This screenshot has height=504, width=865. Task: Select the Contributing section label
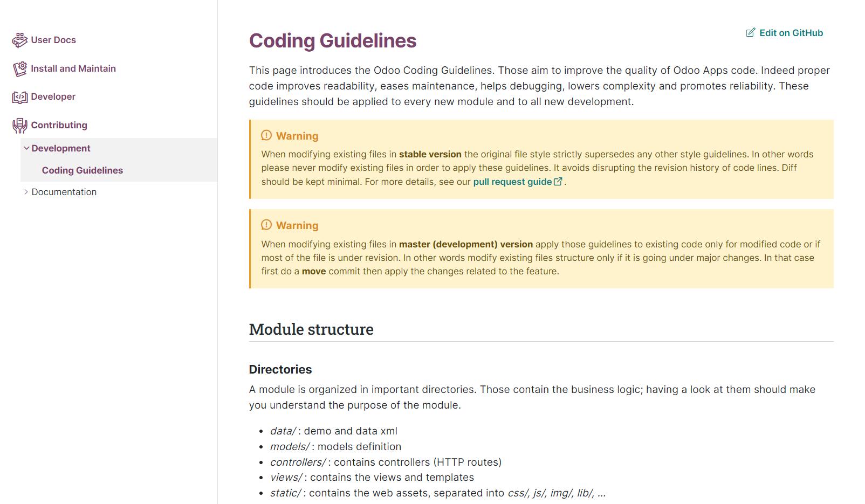tap(59, 125)
